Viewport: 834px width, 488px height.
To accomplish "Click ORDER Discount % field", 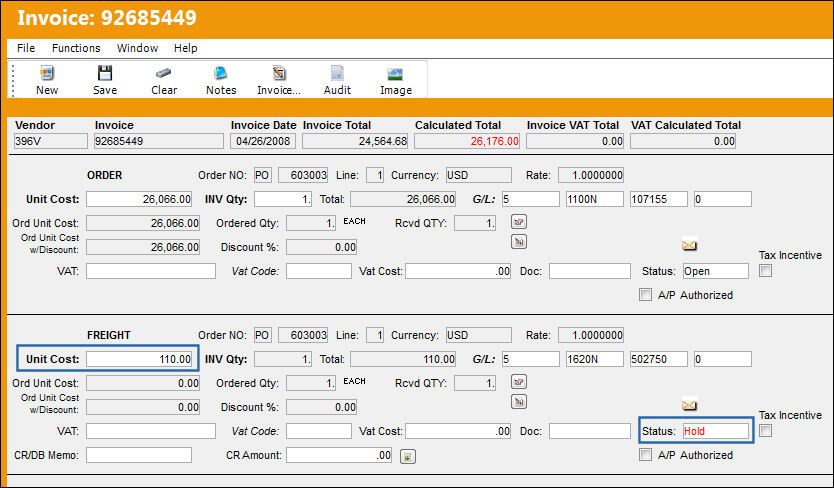I will pos(322,247).
